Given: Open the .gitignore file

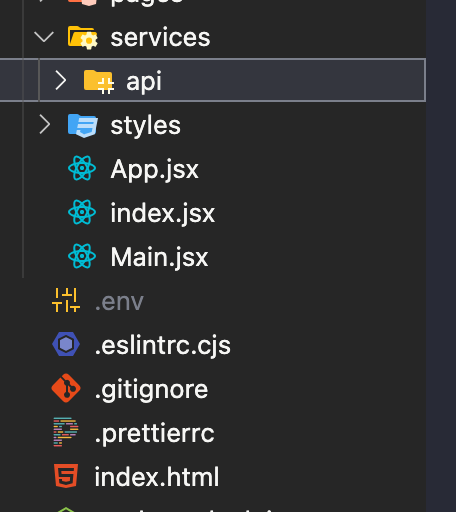Looking at the screenshot, I should coord(151,390).
